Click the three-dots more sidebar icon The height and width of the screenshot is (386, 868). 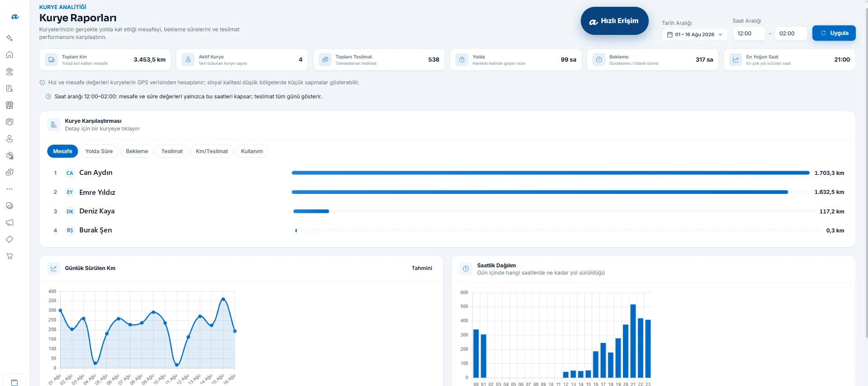click(x=10, y=189)
